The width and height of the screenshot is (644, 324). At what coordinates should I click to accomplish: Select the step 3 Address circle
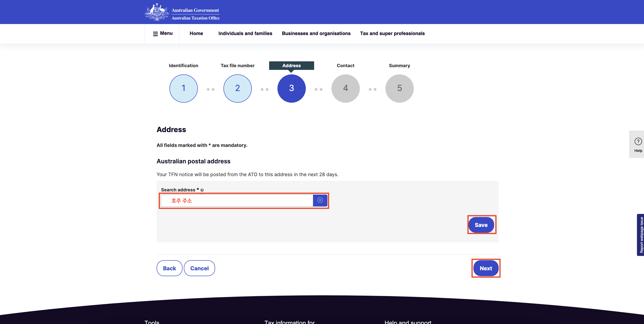tap(291, 88)
